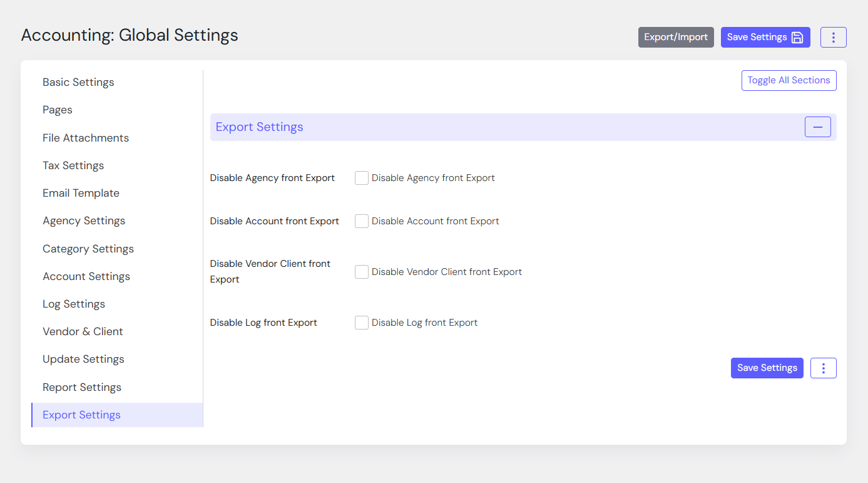868x483 pixels.
Task: Click the bottom three-dot more options icon
Action: (823, 368)
